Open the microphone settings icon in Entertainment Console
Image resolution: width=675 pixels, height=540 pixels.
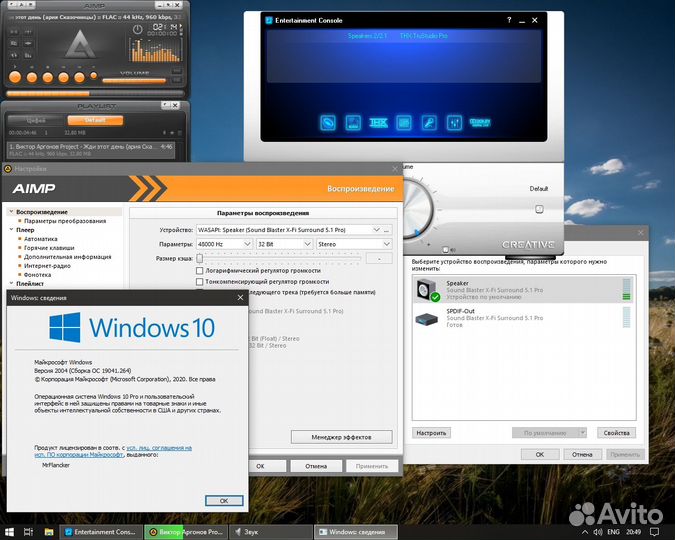(x=429, y=123)
